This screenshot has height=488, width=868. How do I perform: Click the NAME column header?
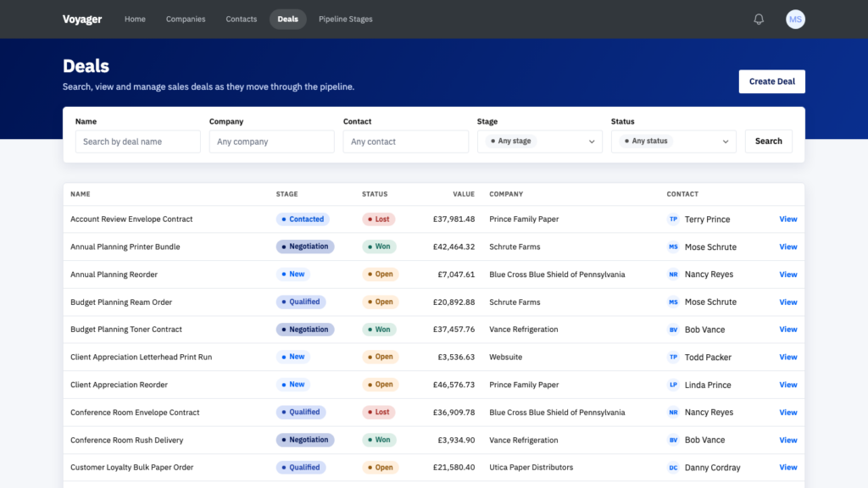pyautogui.click(x=81, y=194)
